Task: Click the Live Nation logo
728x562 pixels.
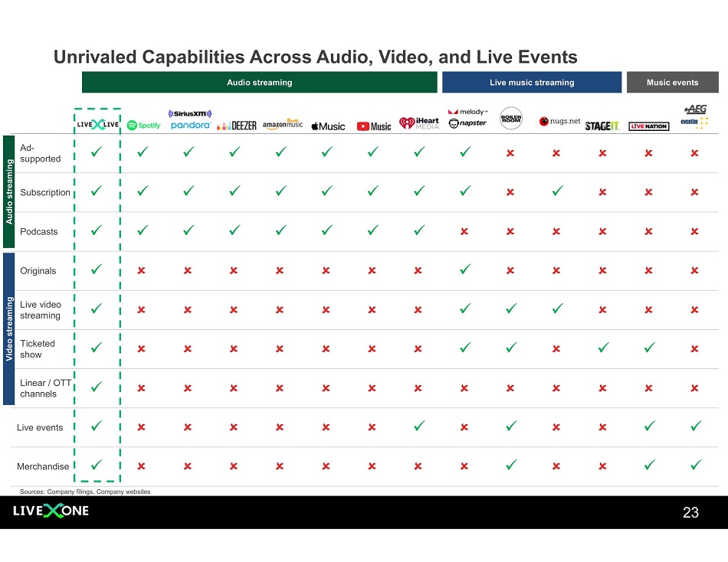Action: point(649,126)
